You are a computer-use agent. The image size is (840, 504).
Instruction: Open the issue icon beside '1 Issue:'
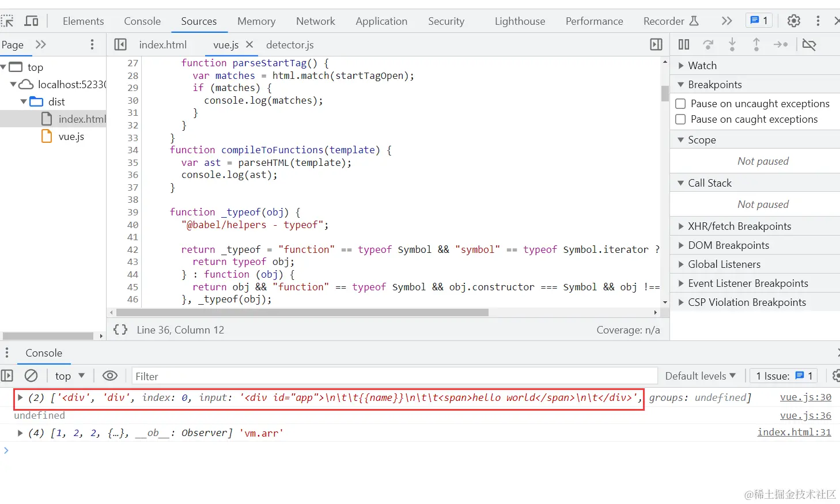(800, 376)
